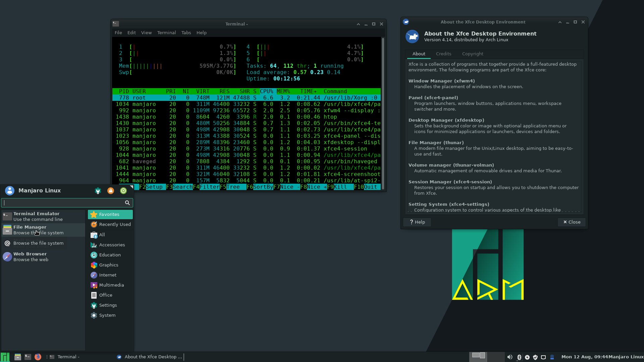Viewport: 644px width, 362px height.
Task: Open the Edit menu in Terminal
Action: 131,33
